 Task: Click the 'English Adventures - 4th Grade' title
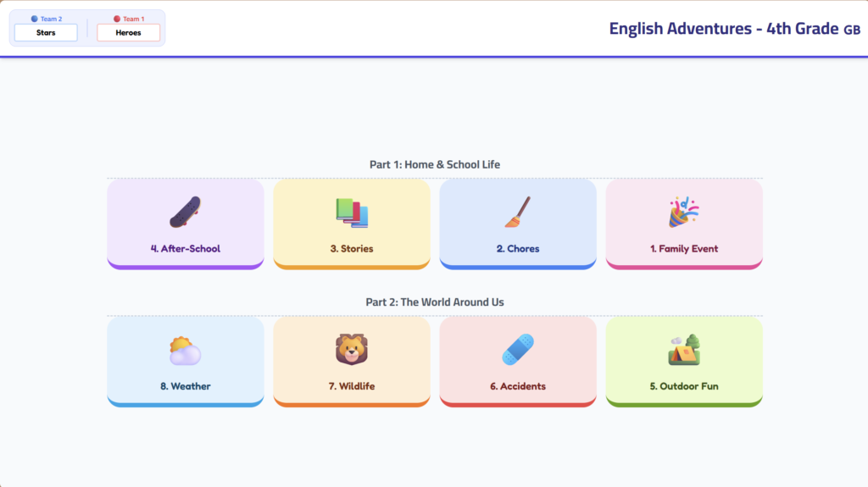(x=724, y=29)
